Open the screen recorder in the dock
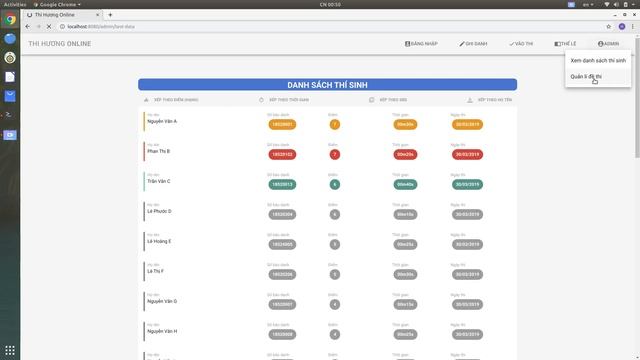This screenshot has width=640, height=360. pos(10,135)
